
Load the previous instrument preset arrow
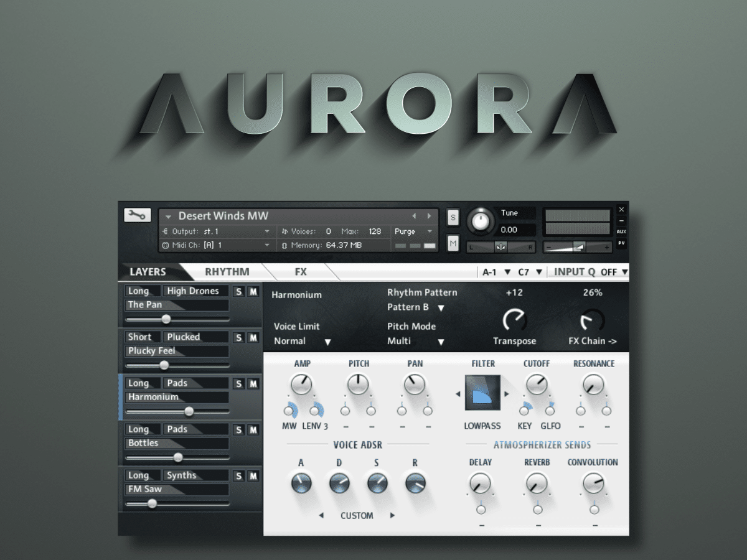click(415, 216)
